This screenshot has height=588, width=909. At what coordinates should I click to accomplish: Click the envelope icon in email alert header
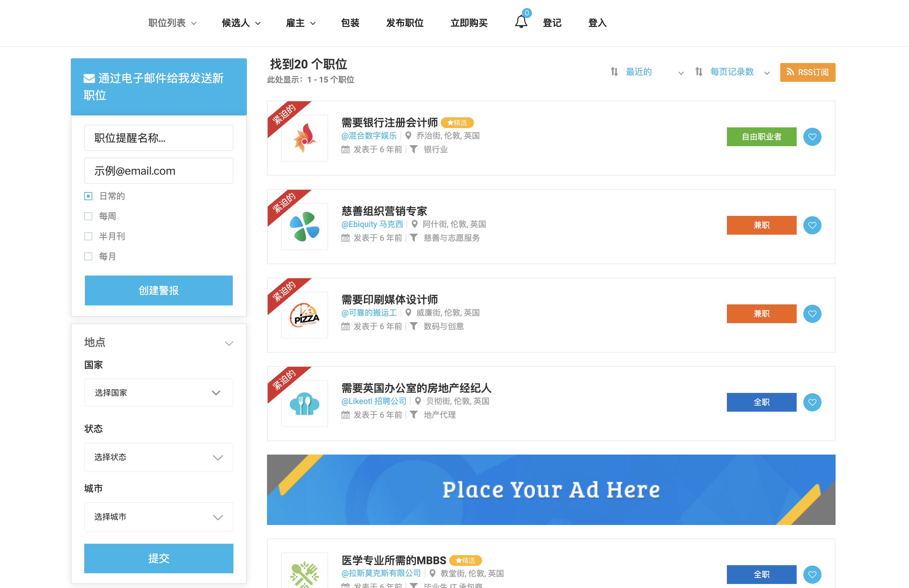click(x=89, y=79)
